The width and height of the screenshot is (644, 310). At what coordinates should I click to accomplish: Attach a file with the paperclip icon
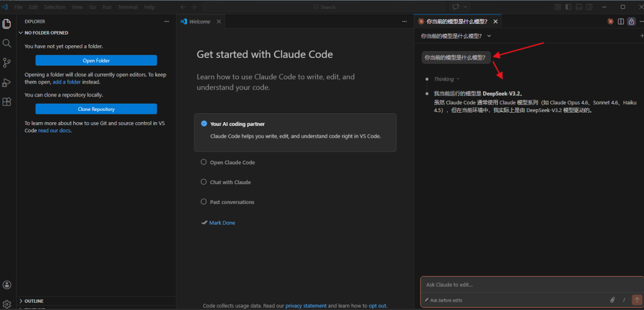612,300
